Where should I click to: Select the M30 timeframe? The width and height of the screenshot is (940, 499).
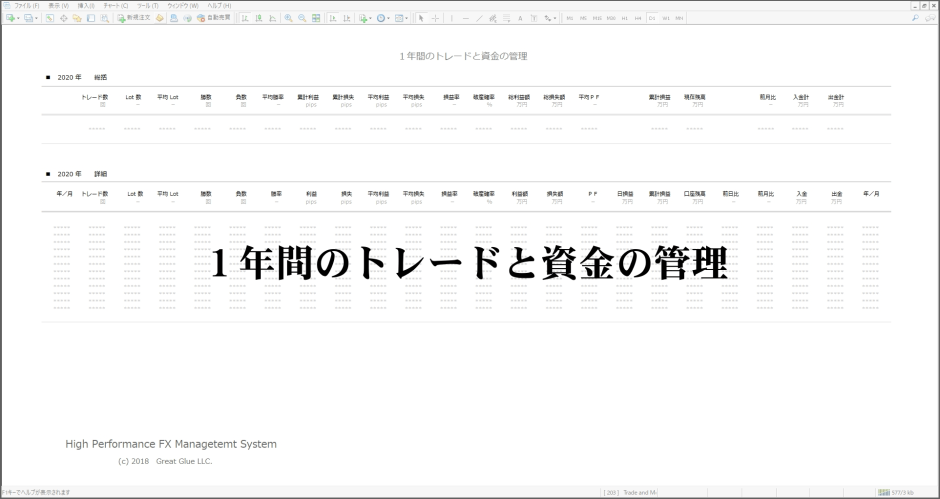click(x=611, y=18)
